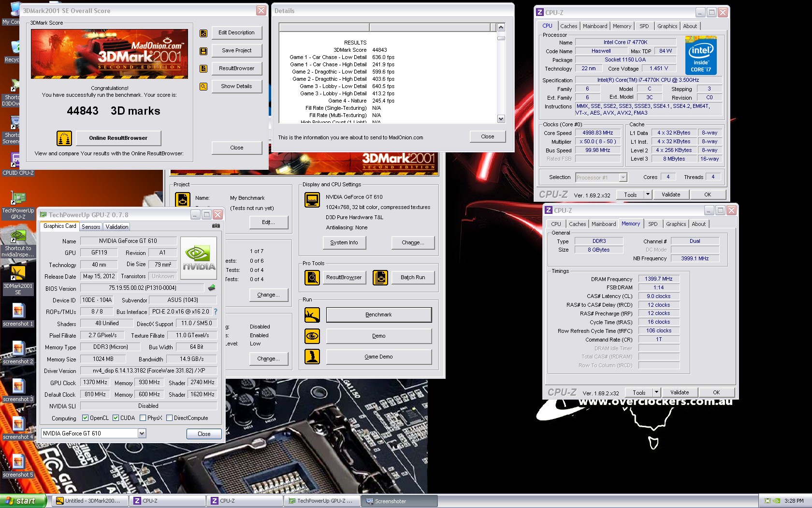Switch to the Sensors tab in GPU-Z
Screen dimensions: 812x508
(x=91, y=227)
